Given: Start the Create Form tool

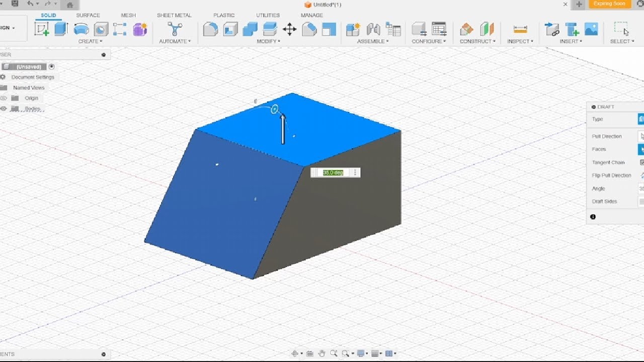Looking at the screenshot, I should pyautogui.click(x=140, y=29).
